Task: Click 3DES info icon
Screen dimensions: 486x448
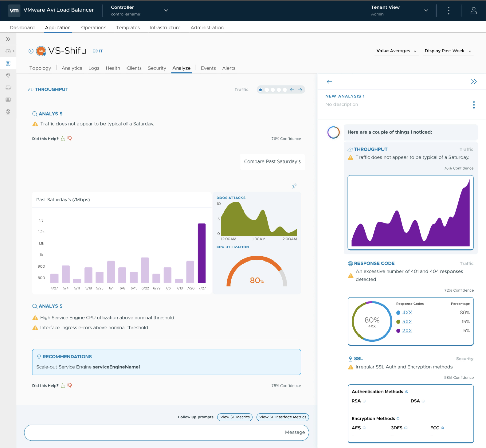Action: click(x=406, y=428)
